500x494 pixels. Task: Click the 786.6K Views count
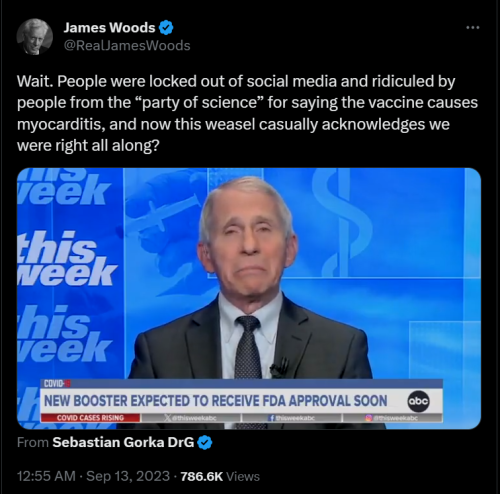220,476
